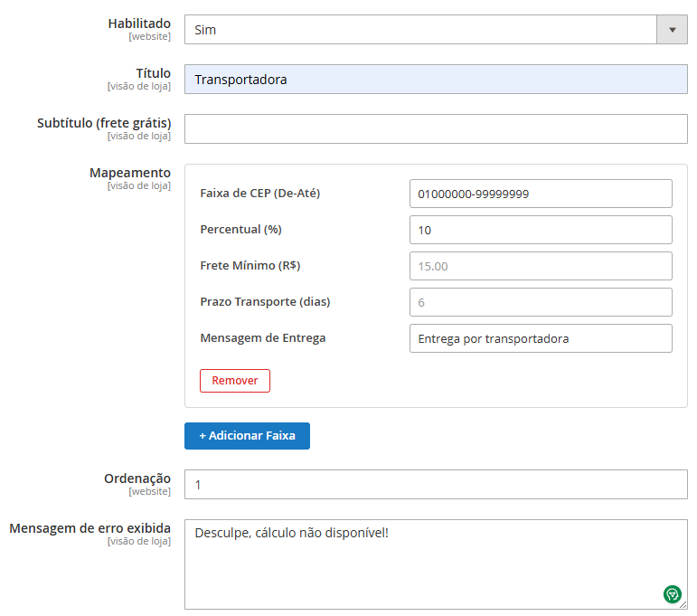Open the Habilitado dropdown arrow

(672, 30)
